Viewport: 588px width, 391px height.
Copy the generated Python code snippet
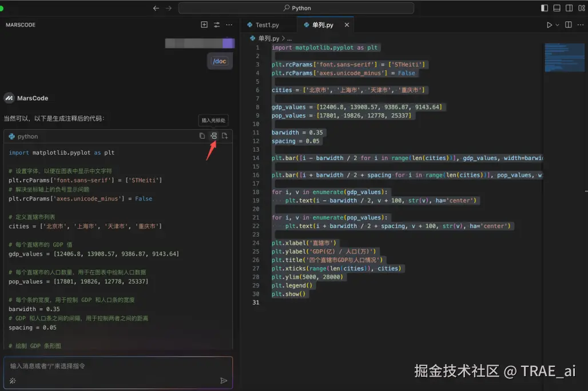click(x=201, y=135)
